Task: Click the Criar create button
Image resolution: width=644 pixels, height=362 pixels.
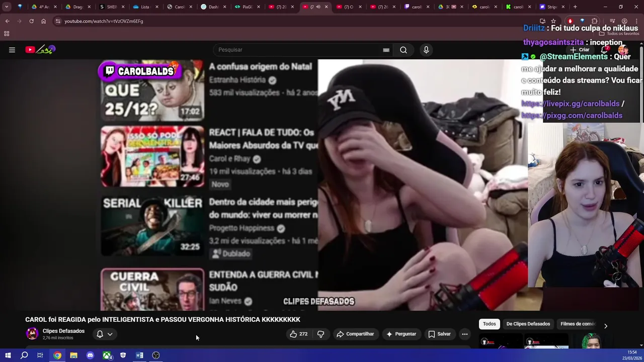Action: click(580, 50)
